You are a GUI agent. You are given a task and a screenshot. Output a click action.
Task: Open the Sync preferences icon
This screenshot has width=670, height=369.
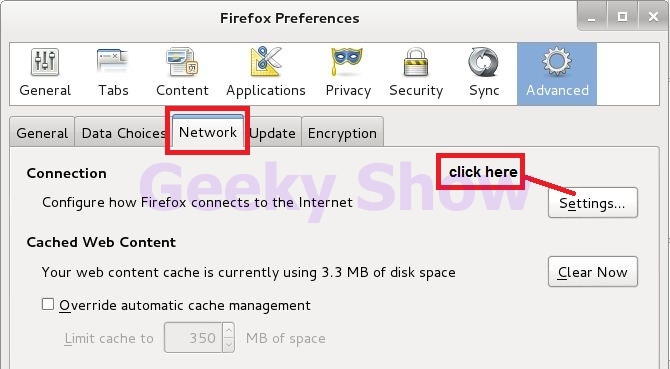point(483,62)
